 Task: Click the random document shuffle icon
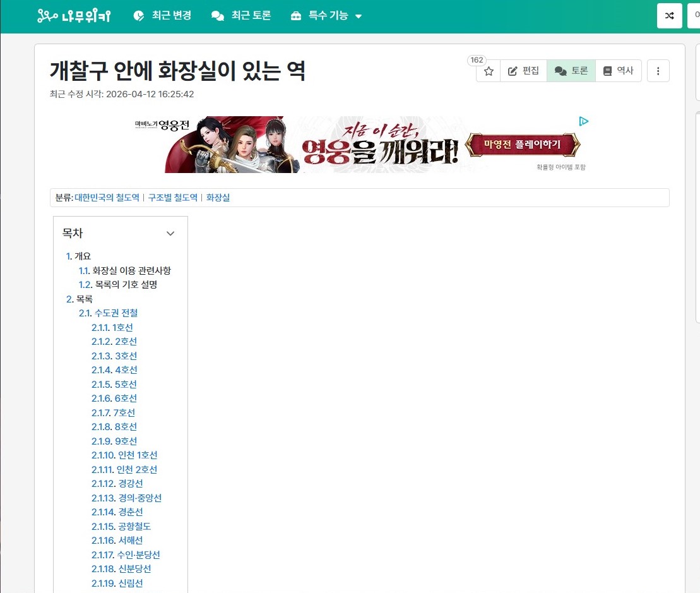click(x=669, y=16)
